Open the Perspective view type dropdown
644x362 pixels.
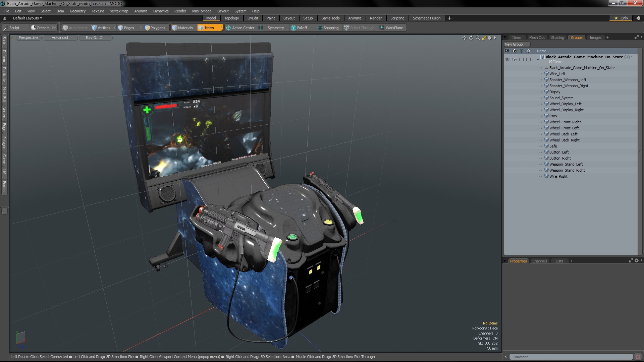point(28,38)
